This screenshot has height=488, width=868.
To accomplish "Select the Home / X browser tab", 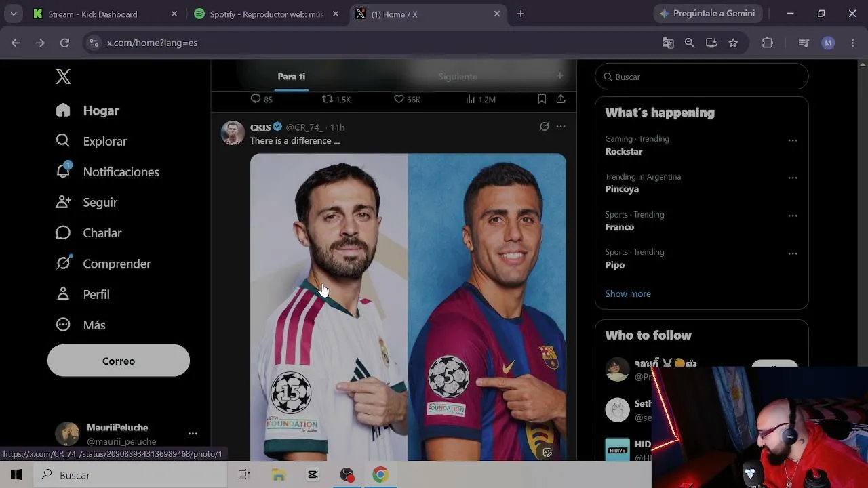I will pos(429,14).
